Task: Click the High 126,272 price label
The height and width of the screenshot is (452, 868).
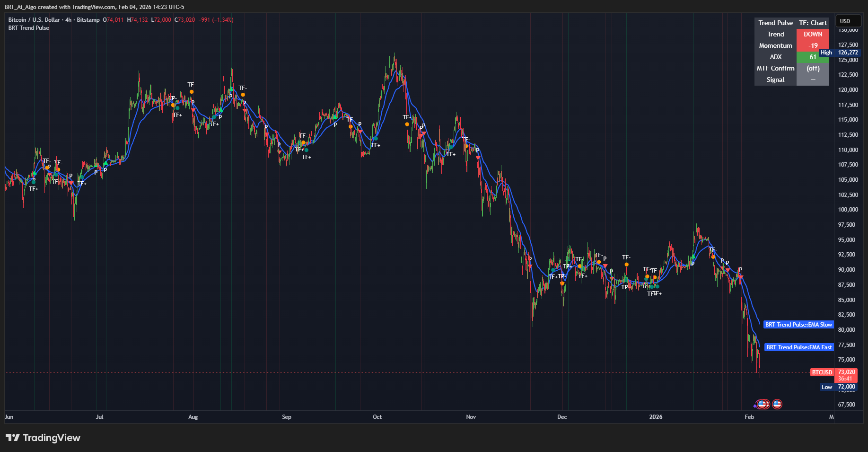Action: click(840, 53)
